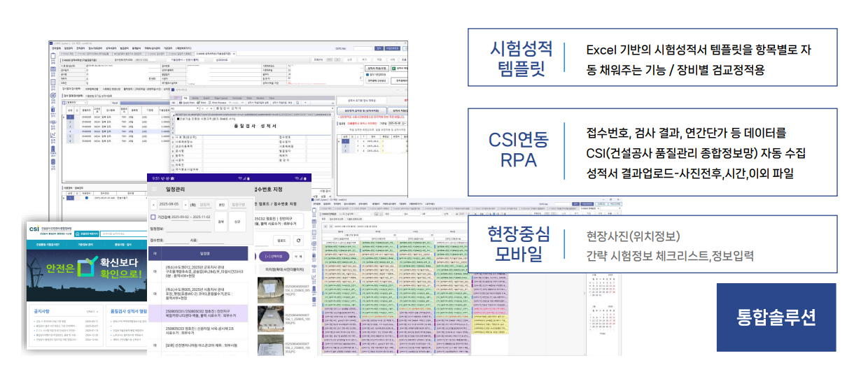Tap the 업로드 button in the mobile app
Viewport: 868px width, 372px height.
[281, 241]
